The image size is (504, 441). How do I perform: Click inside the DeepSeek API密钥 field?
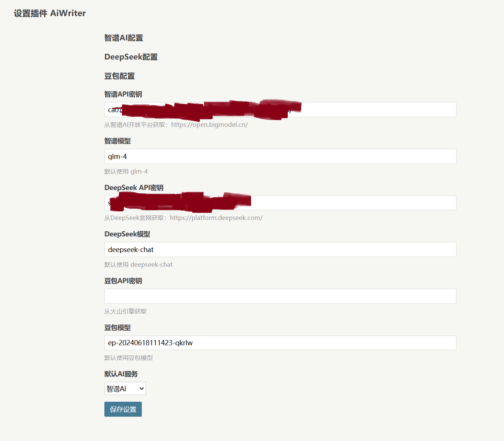[280, 203]
